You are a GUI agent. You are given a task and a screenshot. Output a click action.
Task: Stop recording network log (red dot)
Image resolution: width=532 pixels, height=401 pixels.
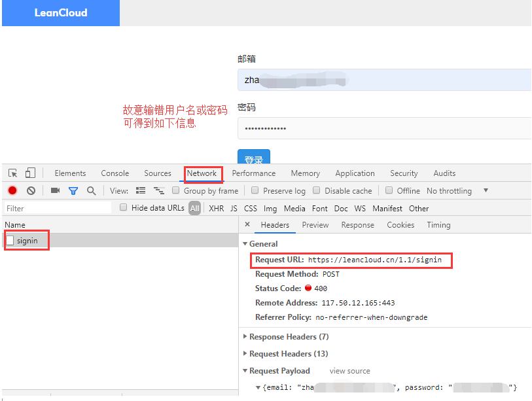click(12, 191)
